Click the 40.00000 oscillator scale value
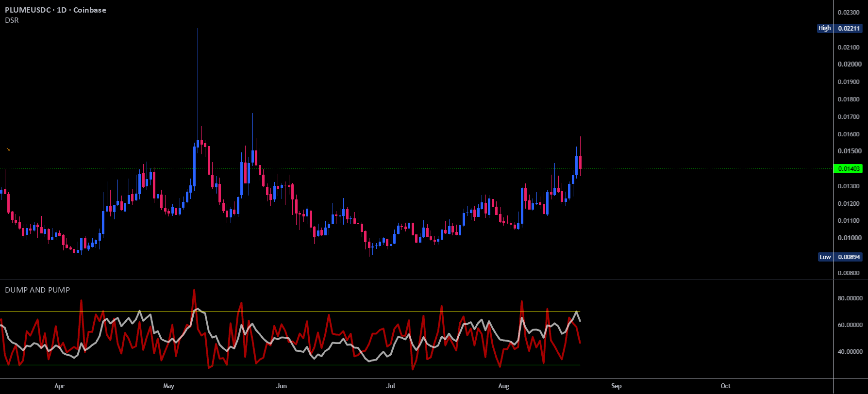Viewport: 868px width, 394px height. click(850, 351)
